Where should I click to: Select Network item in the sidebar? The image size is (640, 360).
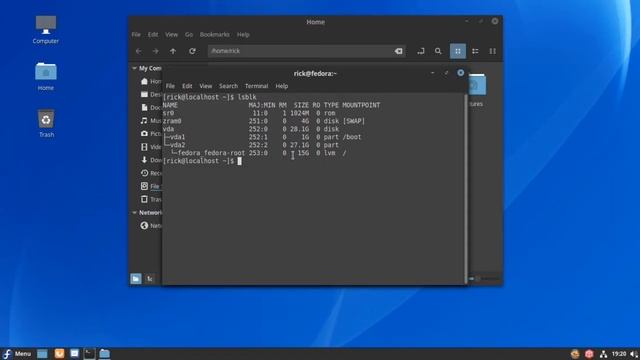pos(151,225)
